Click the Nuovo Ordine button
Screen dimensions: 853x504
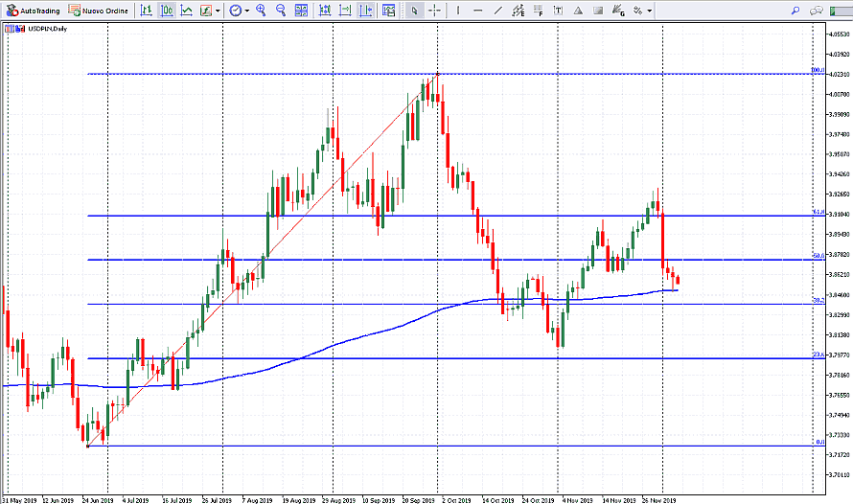101,11
